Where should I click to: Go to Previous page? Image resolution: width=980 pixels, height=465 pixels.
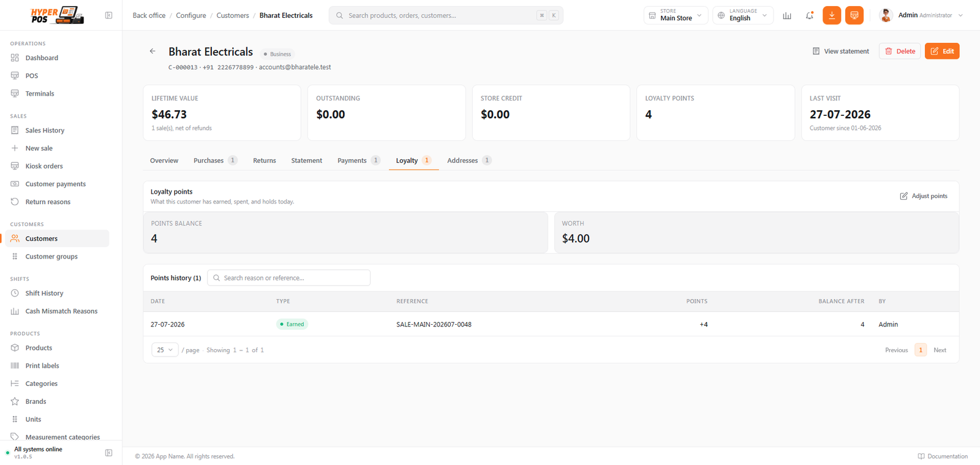(x=896, y=350)
